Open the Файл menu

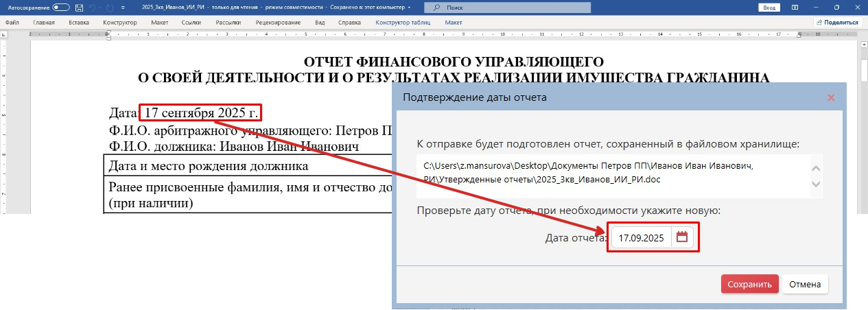point(12,22)
